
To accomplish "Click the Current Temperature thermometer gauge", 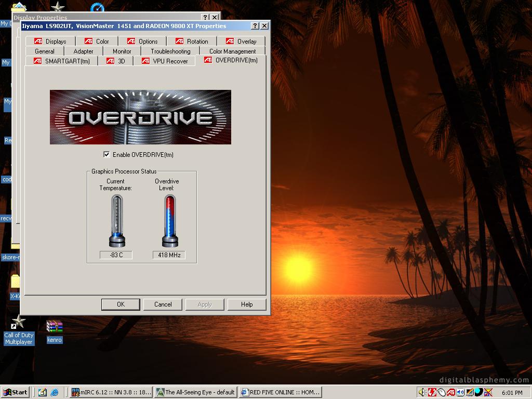I will (x=117, y=221).
